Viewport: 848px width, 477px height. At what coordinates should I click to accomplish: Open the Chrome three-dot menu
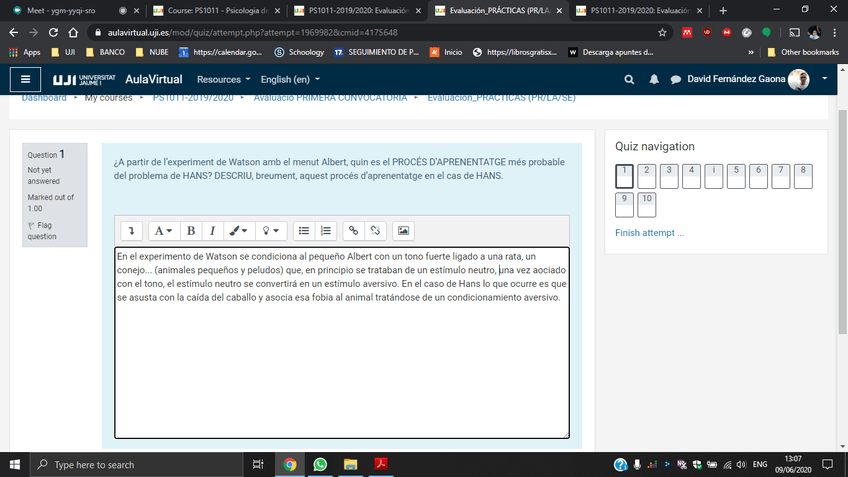tap(834, 32)
